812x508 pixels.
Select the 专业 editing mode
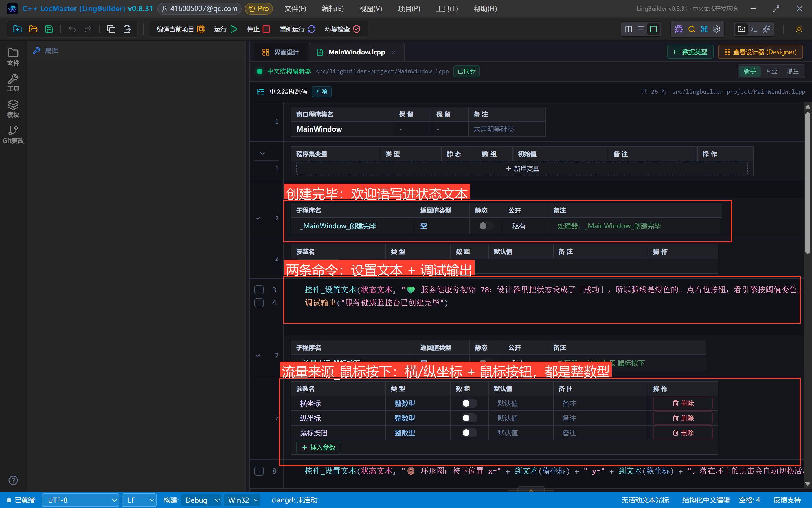(x=771, y=71)
